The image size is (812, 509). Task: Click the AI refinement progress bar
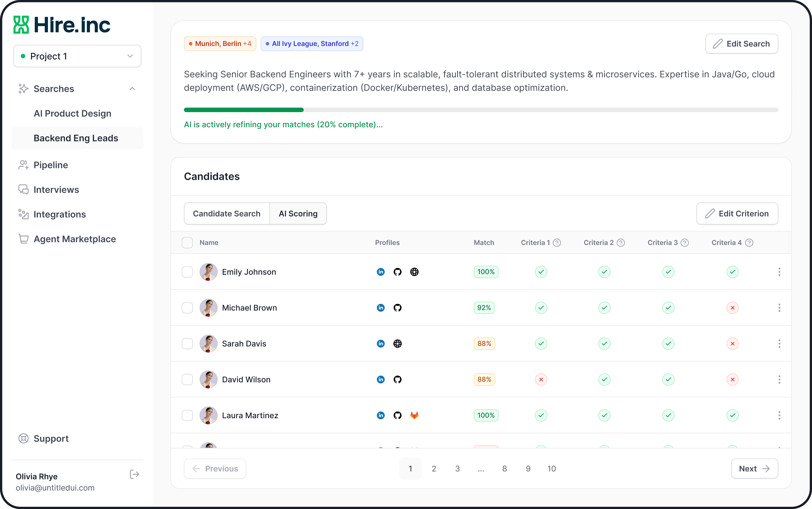tap(481, 110)
